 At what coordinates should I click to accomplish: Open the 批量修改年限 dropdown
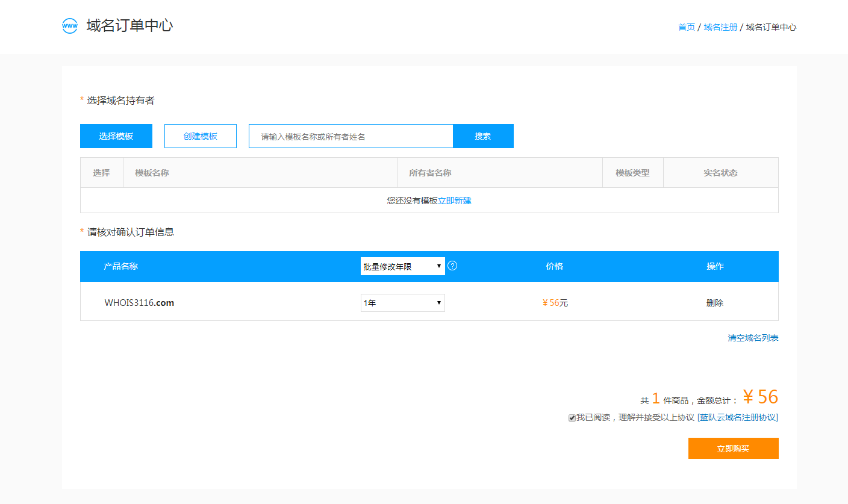point(402,266)
